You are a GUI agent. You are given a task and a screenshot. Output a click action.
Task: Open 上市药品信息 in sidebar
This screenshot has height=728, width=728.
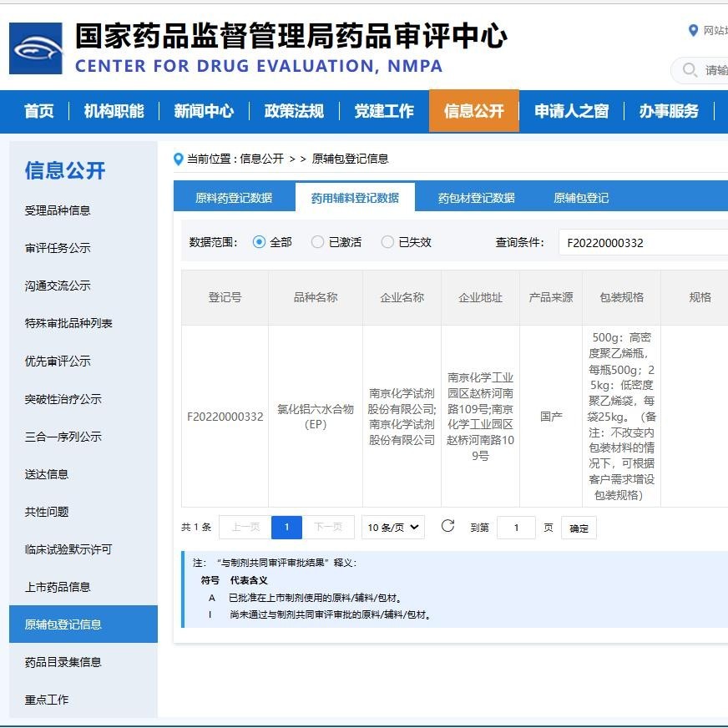click(58, 587)
